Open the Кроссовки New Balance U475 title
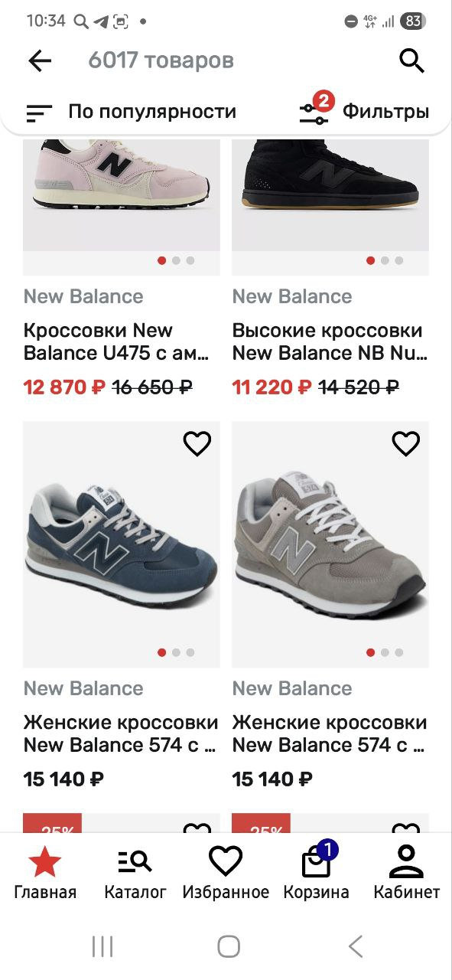Image resolution: width=452 pixels, height=980 pixels. pos(116,341)
